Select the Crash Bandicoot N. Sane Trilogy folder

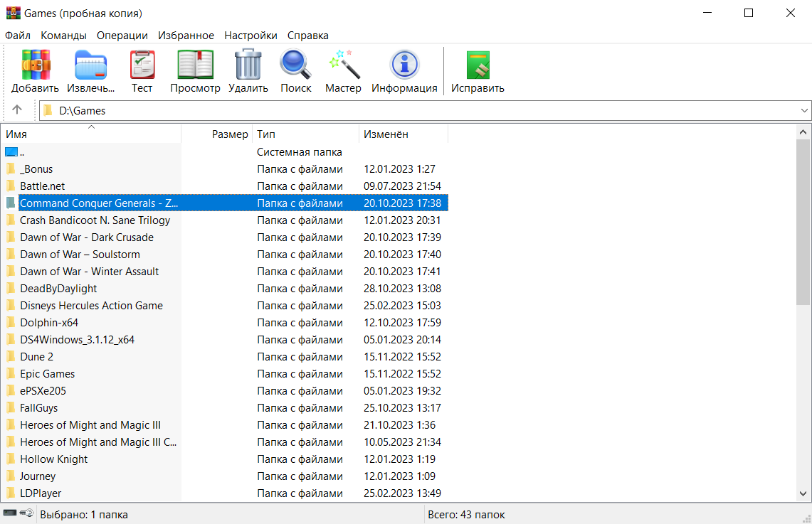(x=95, y=220)
